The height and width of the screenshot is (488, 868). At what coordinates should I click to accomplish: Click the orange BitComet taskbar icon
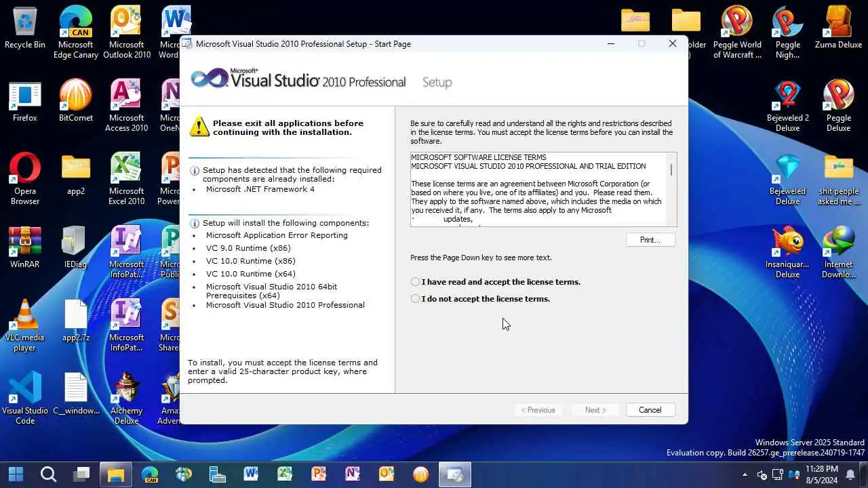point(420,474)
